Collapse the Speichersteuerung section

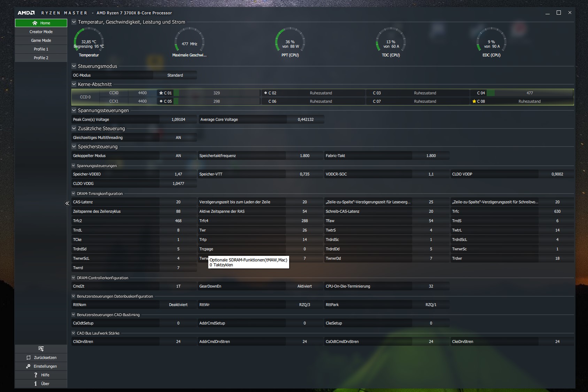point(74,147)
